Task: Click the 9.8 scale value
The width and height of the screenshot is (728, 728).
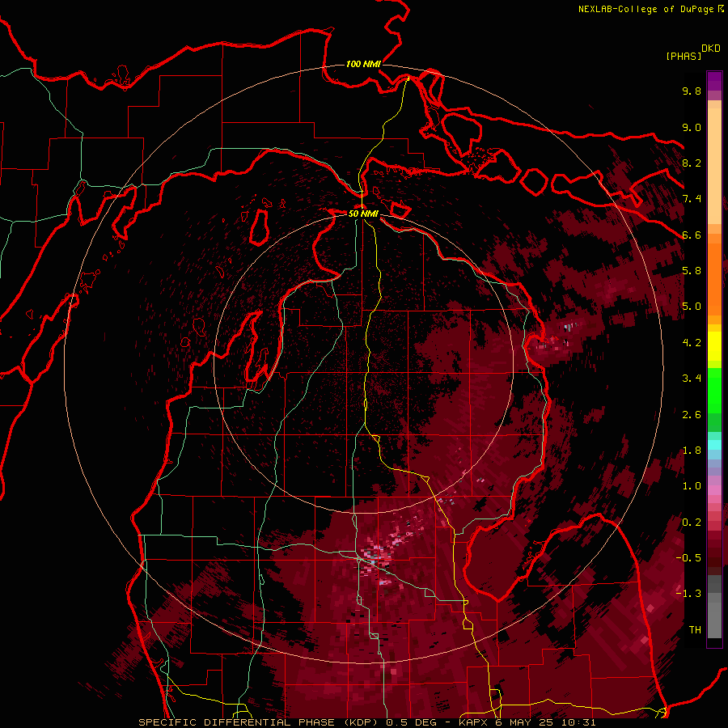Action: coord(692,91)
